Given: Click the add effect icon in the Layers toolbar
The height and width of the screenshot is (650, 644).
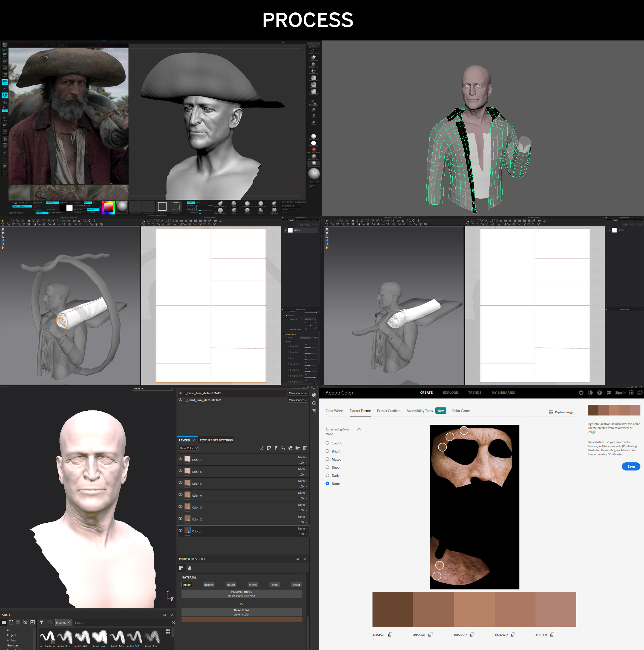Looking at the screenshot, I should pos(290,448).
